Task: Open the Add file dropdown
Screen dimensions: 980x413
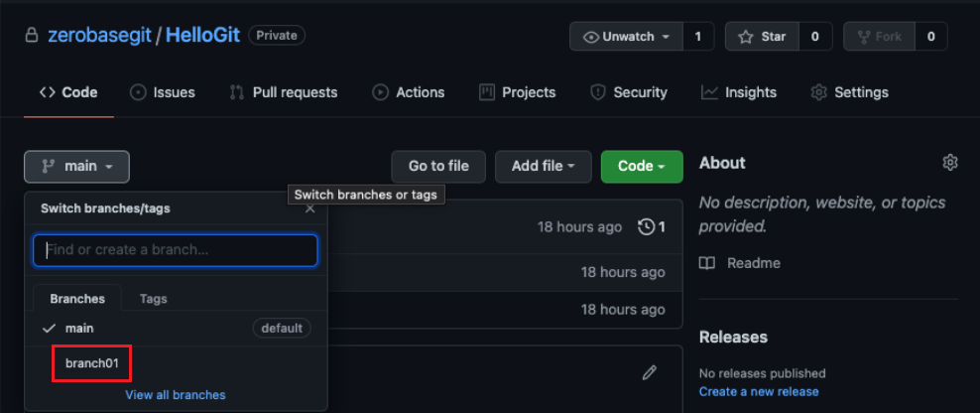Action: click(x=543, y=167)
